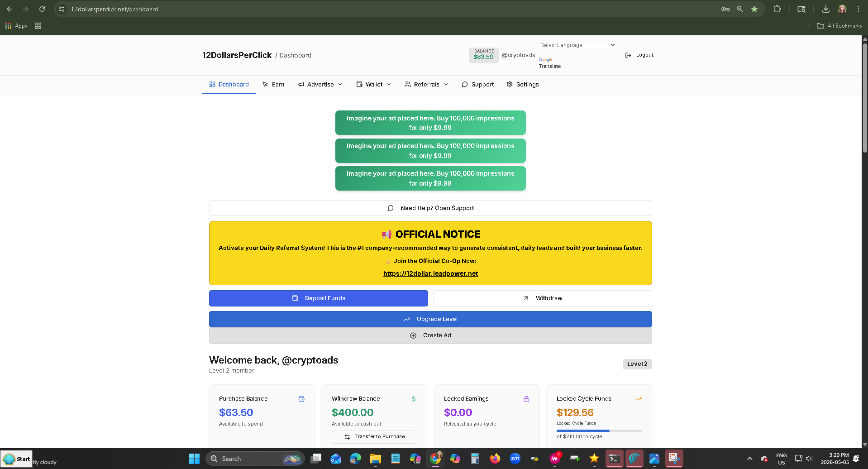Open the Chrome profile avatar

842,9
